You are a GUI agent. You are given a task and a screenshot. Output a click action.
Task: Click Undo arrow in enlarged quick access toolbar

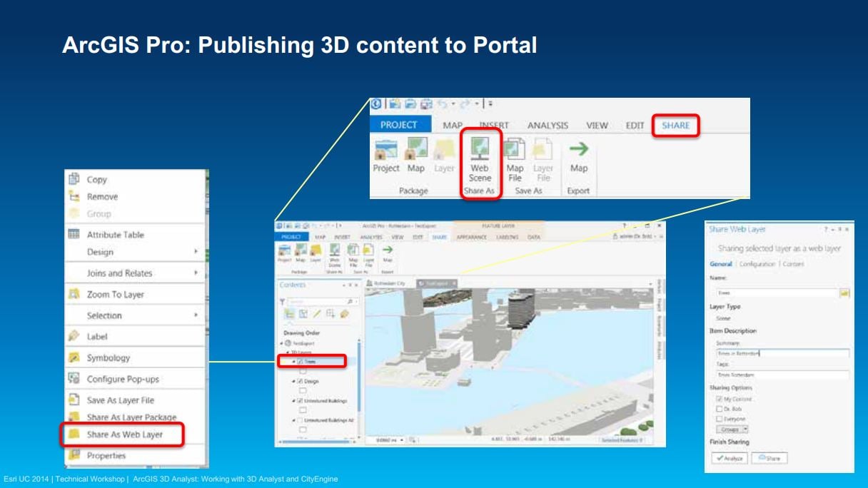tap(442, 104)
